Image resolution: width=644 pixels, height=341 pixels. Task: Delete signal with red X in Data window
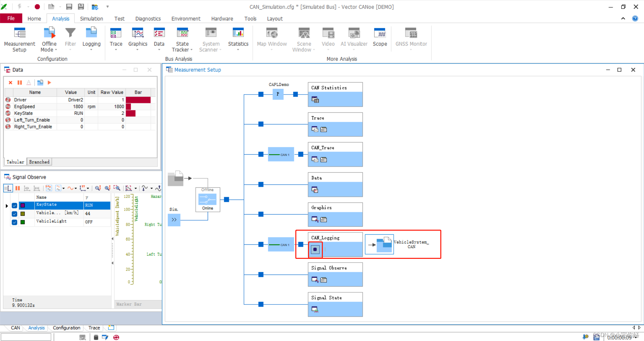[x=10, y=82]
